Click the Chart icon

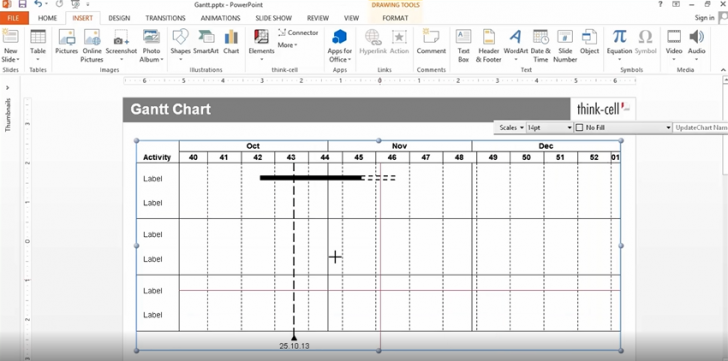coord(231,42)
